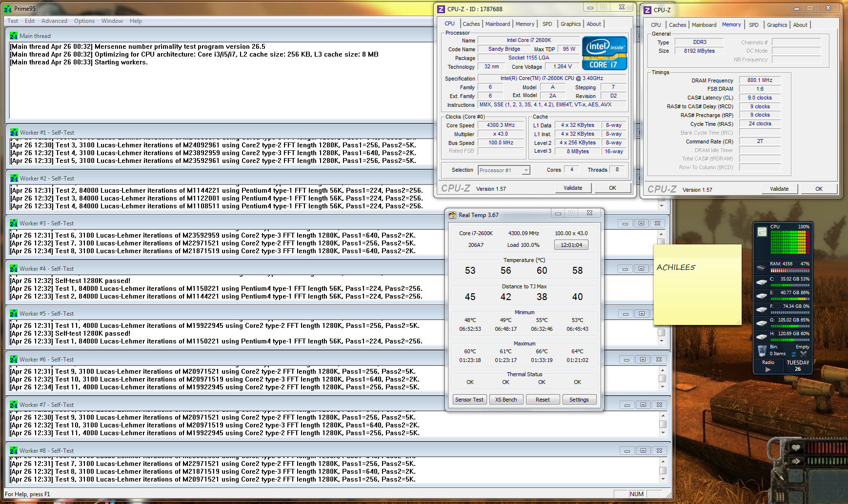This screenshot has width=848, height=504.
Task: Open the Advanced menu in Prime95
Action: click(x=54, y=21)
